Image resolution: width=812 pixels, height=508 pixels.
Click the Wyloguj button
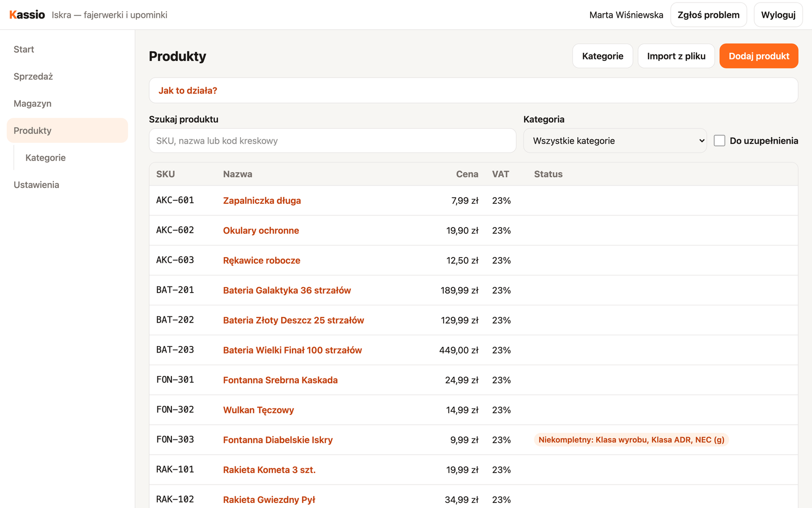(x=778, y=15)
